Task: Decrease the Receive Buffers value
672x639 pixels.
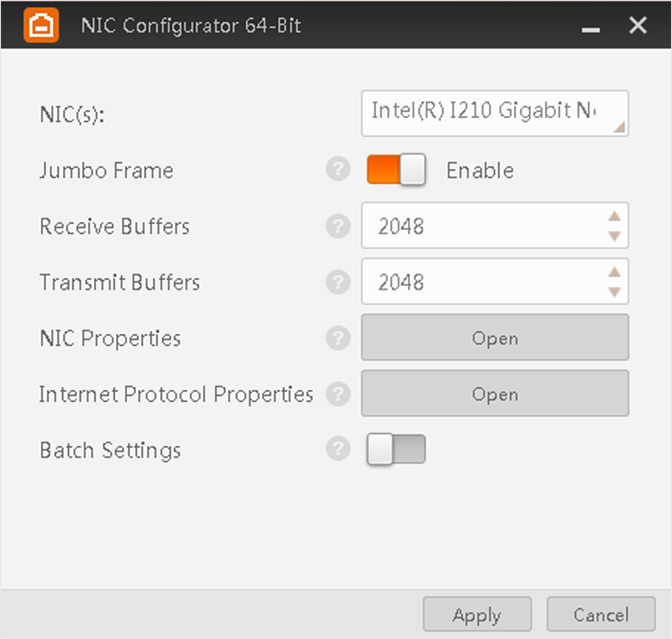Action: [x=614, y=236]
